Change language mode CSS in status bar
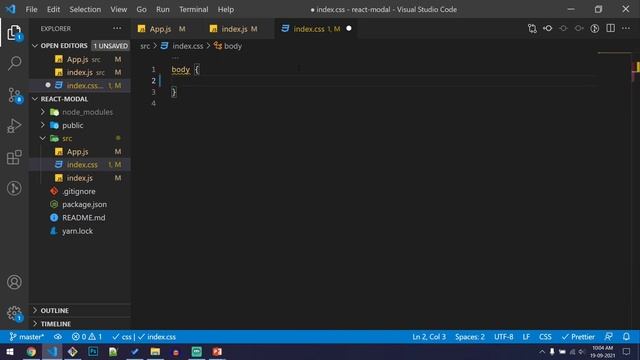The height and width of the screenshot is (360, 640). click(x=545, y=337)
